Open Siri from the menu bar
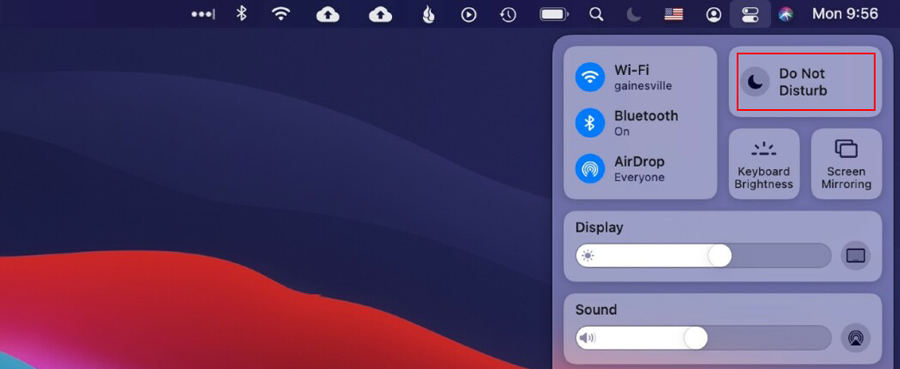The height and width of the screenshot is (369, 900). click(785, 14)
